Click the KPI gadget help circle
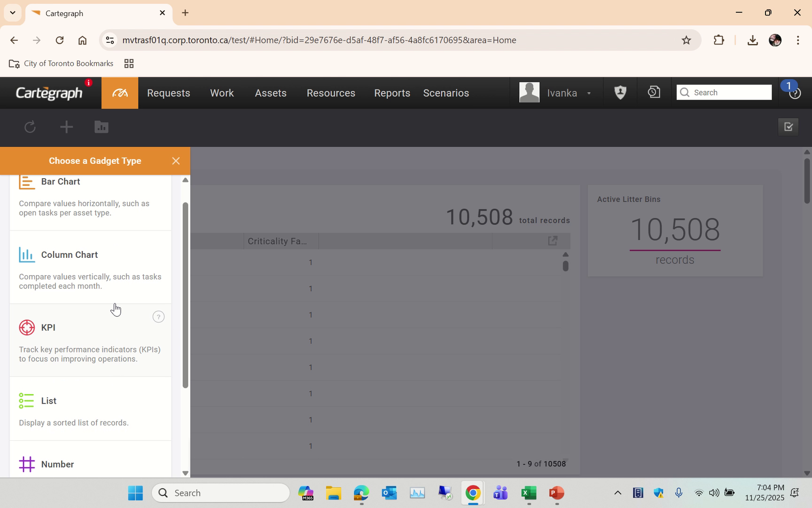The image size is (812, 508). [x=158, y=317]
